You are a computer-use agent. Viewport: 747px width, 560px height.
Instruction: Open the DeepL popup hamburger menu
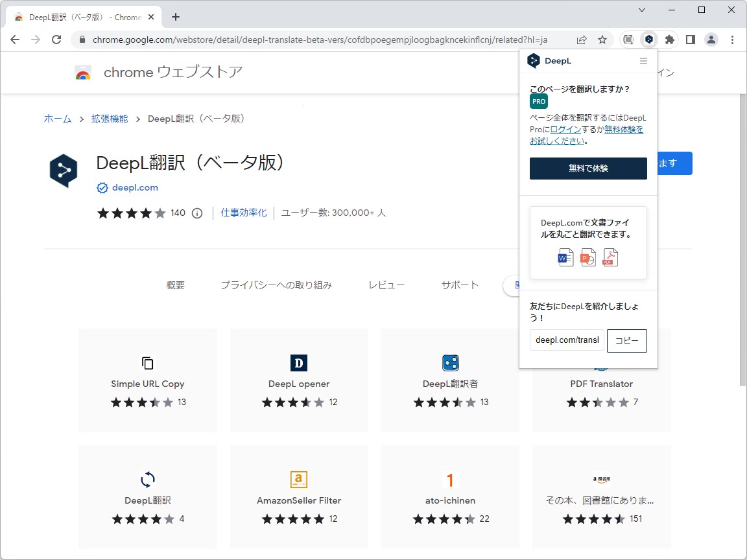click(x=643, y=60)
